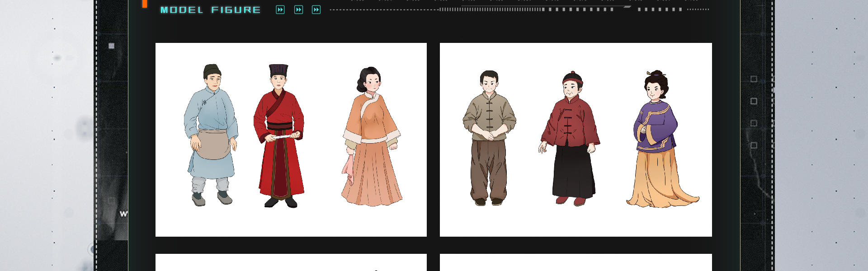868x271 pixels.
Task: Select the man in blue robe with apron
Action: [211, 135]
